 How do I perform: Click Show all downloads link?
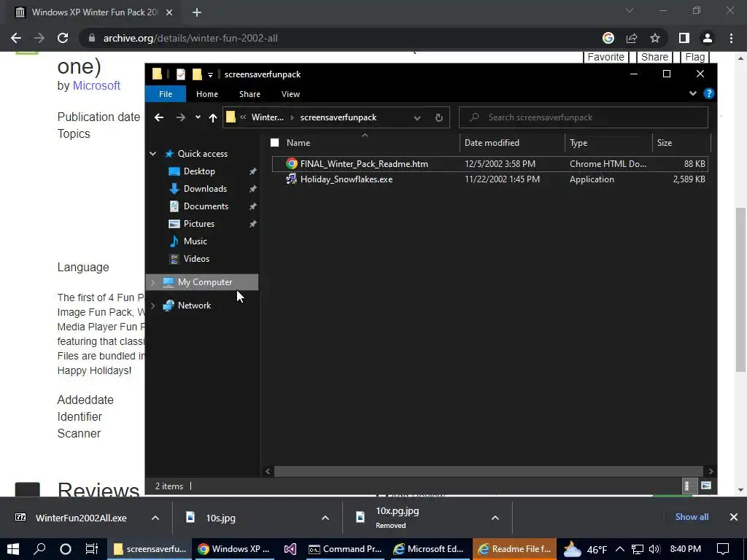(x=692, y=517)
